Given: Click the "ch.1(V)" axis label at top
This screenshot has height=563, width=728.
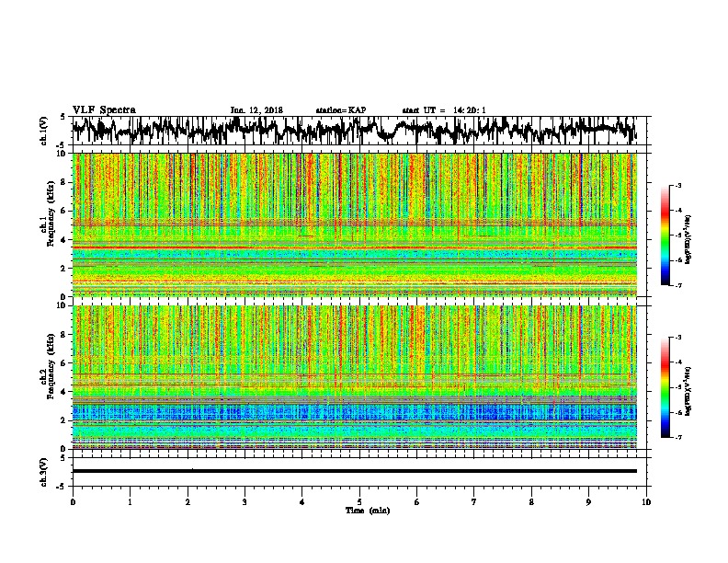Looking at the screenshot, I should pyautogui.click(x=43, y=131).
